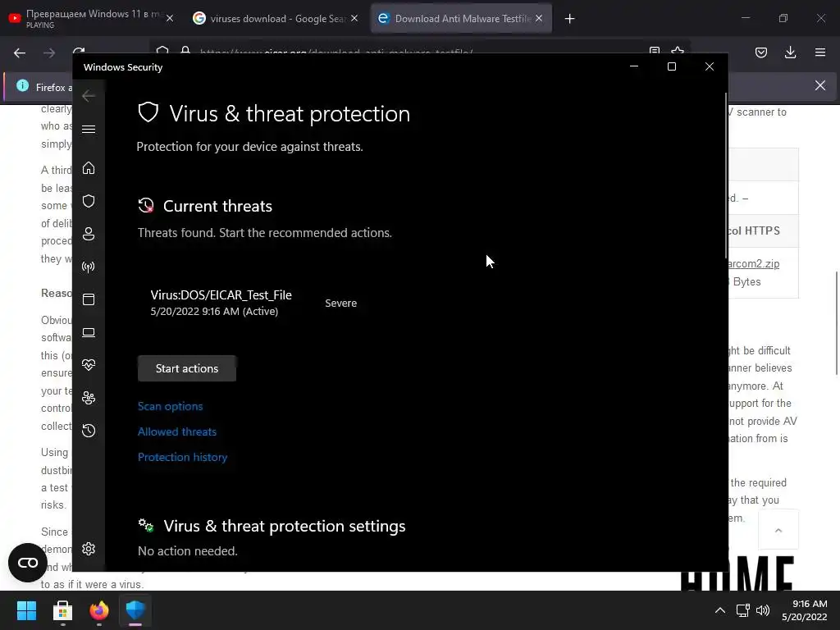Open network status in system tray
This screenshot has width=840, height=630.
pos(742,610)
